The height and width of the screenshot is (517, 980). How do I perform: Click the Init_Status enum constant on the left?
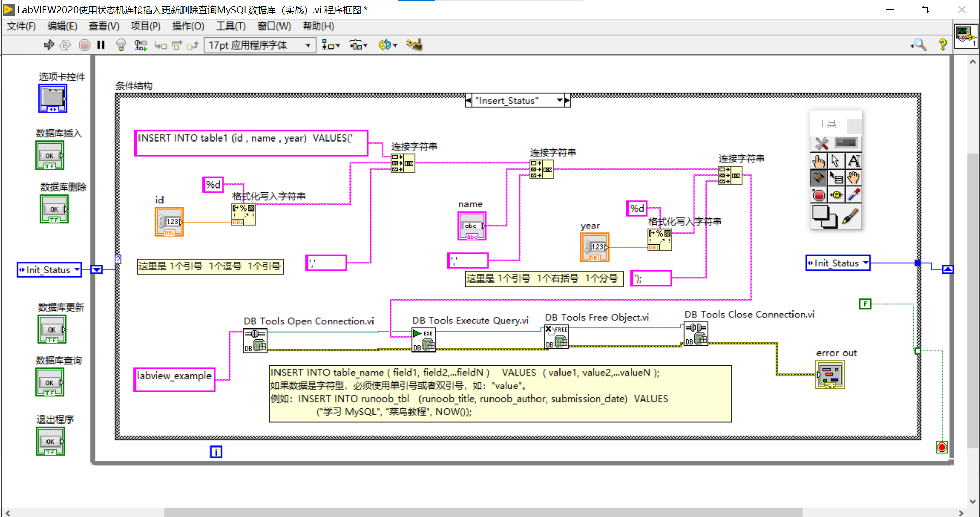coord(49,270)
